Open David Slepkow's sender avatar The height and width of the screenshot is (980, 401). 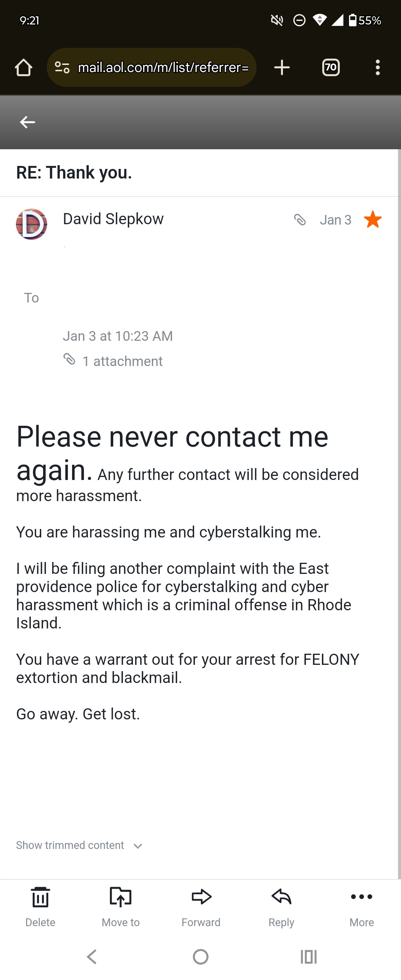pyautogui.click(x=32, y=224)
